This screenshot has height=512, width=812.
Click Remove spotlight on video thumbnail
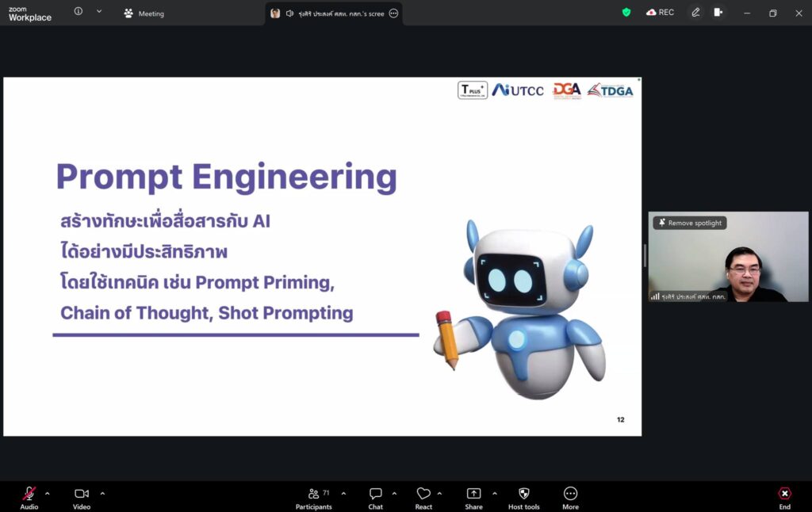(689, 224)
